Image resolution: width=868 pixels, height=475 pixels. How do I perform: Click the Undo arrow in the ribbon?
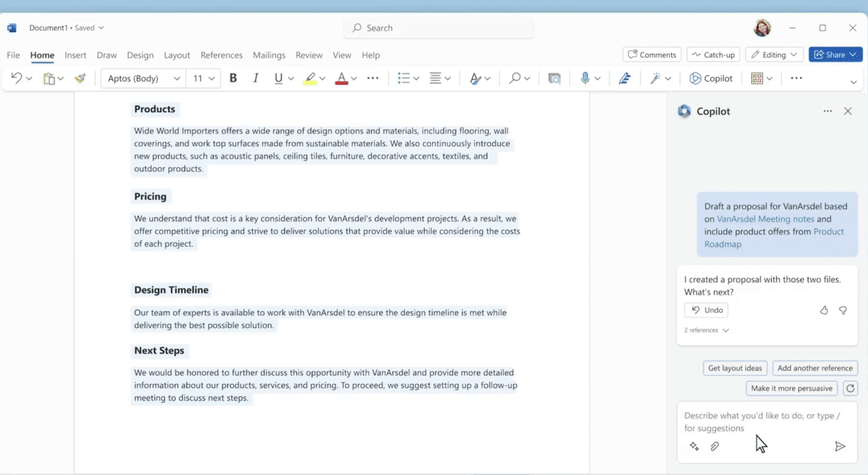(x=16, y=78)
